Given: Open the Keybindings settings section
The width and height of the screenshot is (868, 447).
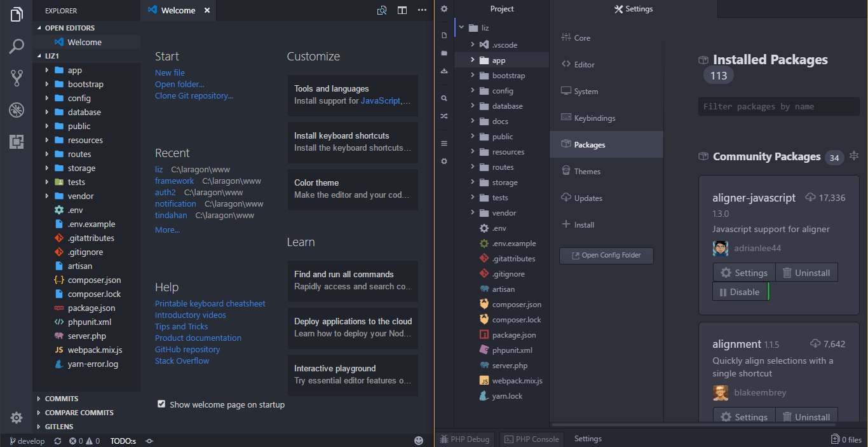Looking at the screenshot, I should click(x=606, y=118).
